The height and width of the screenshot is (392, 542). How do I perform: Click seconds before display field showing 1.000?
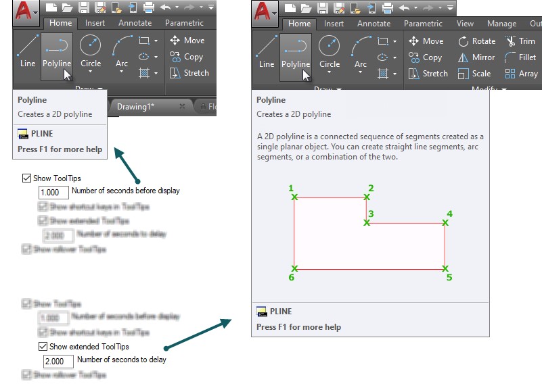[x=53, y=193]
